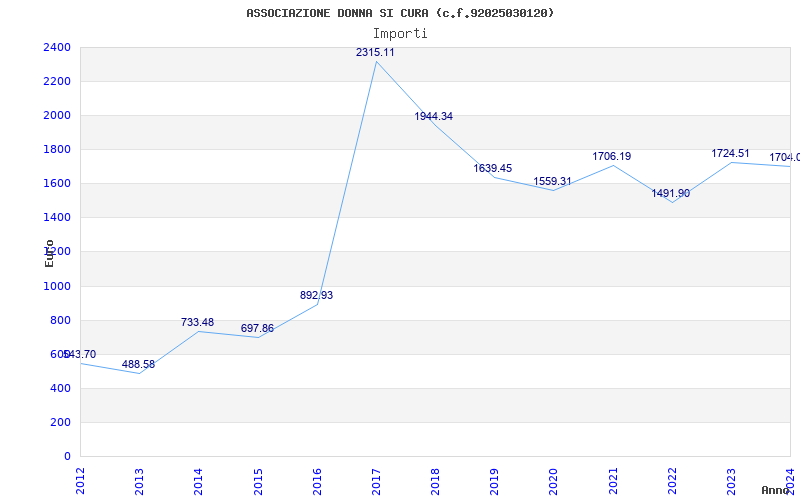This screenshot has height=500, width=800.
Task: Click the 1000 y-axis tick label
Action: (57, 287)
